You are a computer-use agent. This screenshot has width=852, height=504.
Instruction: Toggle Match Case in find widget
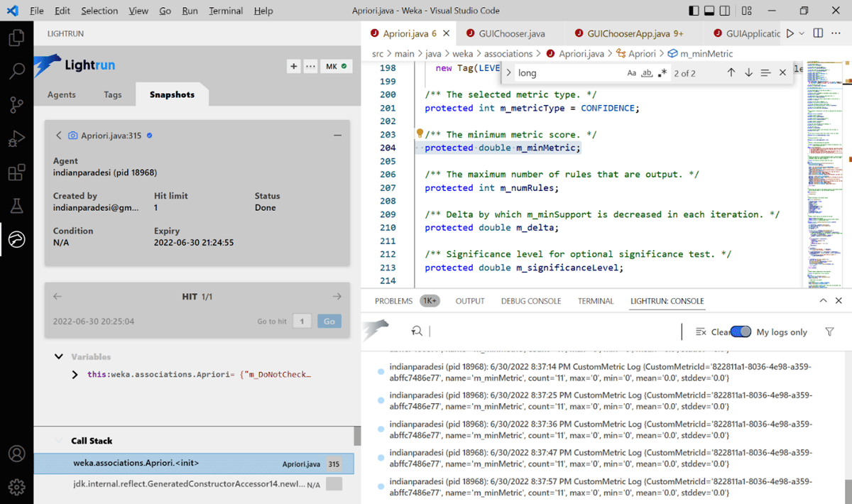pos(631,73)
